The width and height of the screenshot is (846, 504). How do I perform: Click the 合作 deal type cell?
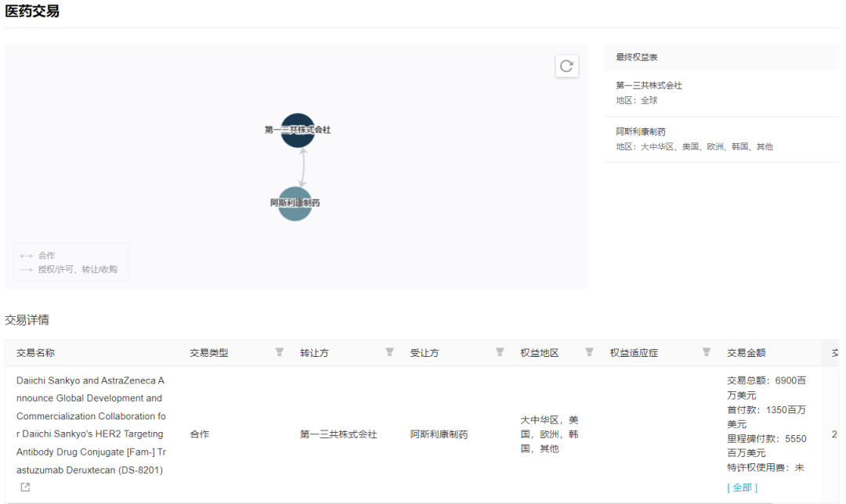click(x=200, y=434)
